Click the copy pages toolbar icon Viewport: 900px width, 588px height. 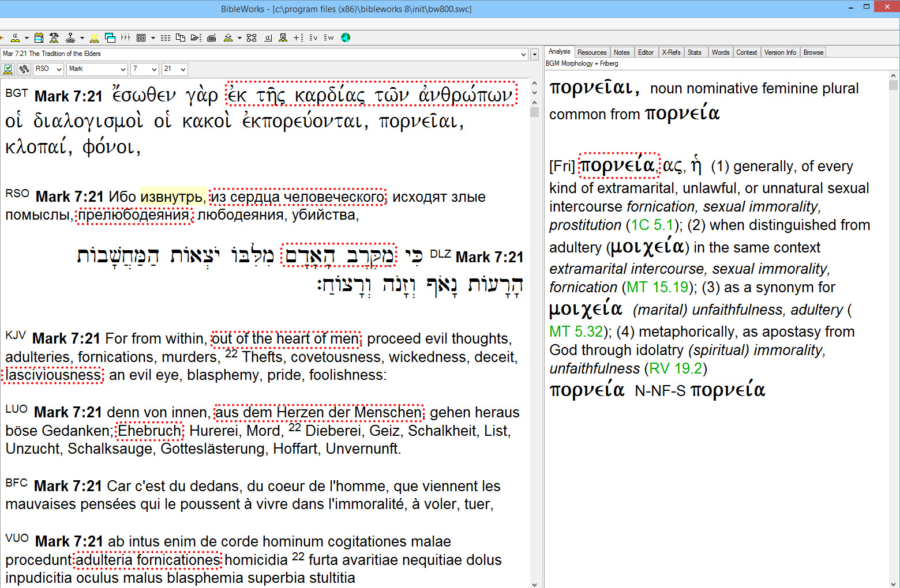click(x=181, y=38)
